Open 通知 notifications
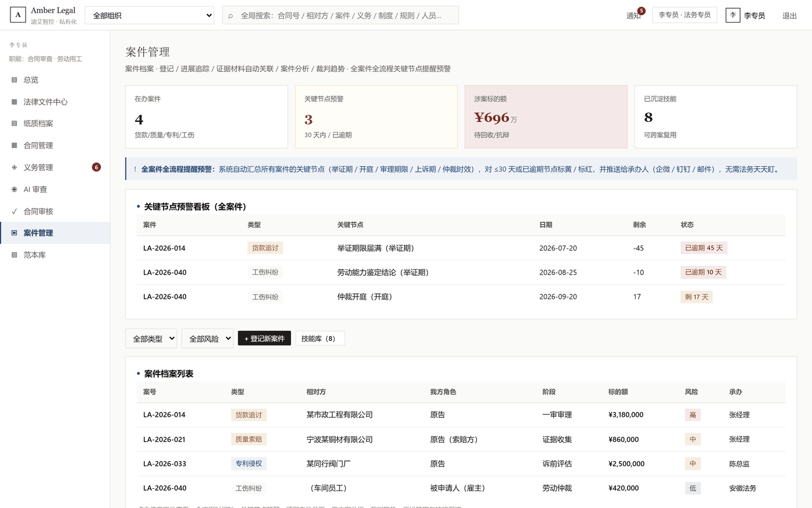Screen dimensions: 812x508 [x=633, y=16]
